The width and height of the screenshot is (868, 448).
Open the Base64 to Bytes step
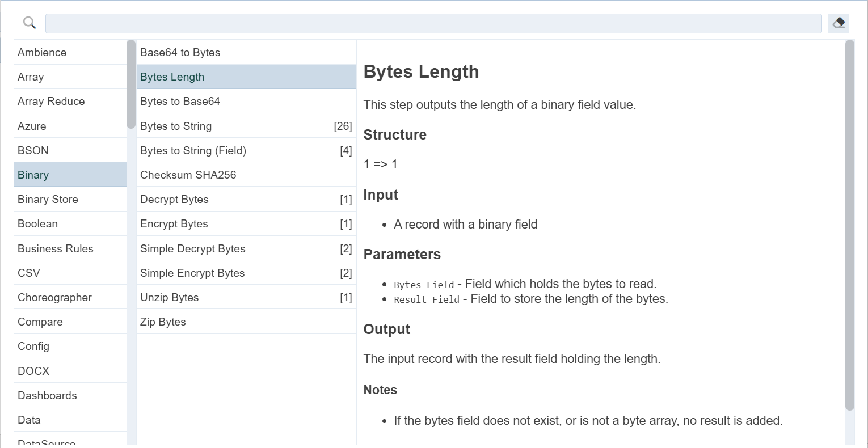180,53
